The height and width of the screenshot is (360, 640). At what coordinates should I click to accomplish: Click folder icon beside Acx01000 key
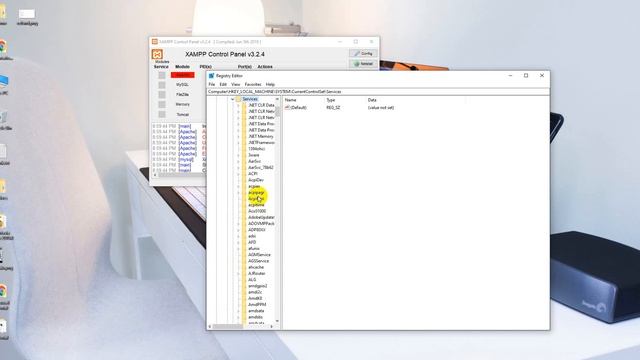click(244, 211)
